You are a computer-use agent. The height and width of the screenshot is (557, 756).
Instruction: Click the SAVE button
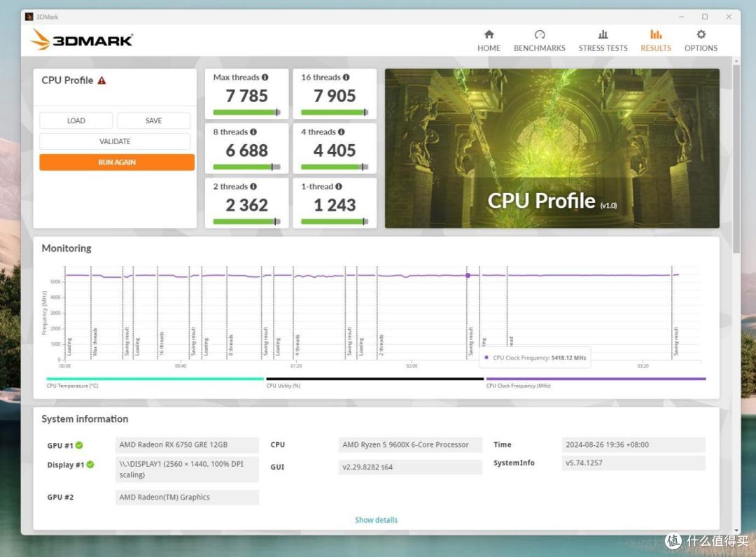(154, 120)
